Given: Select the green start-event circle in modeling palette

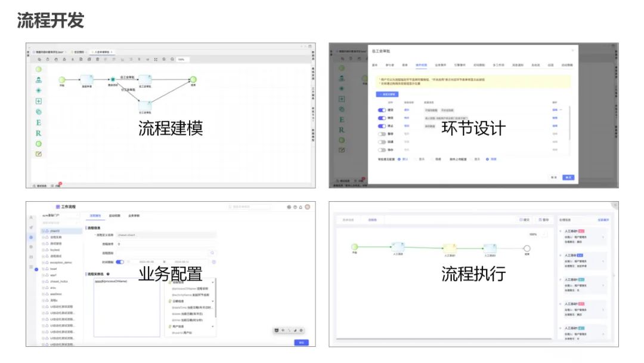Looking at the screenshot, I should pyautogui.click(x=39, y=69).
